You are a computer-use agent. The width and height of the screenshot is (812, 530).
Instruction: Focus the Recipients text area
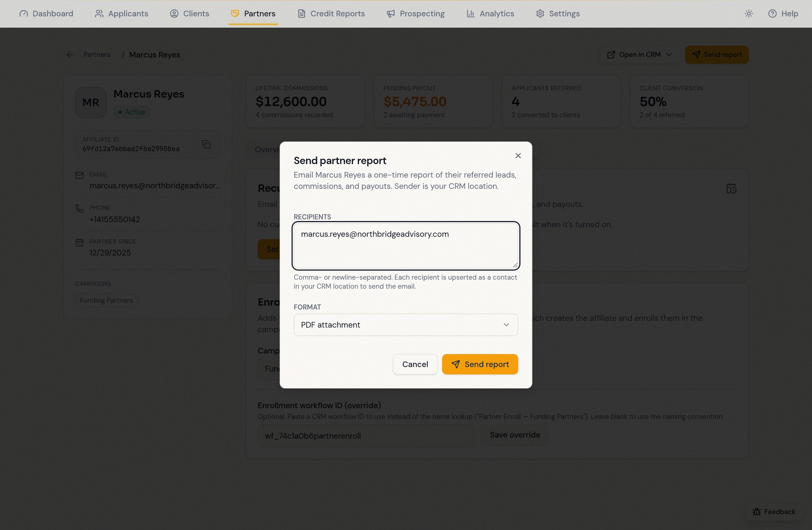[406, 246]
